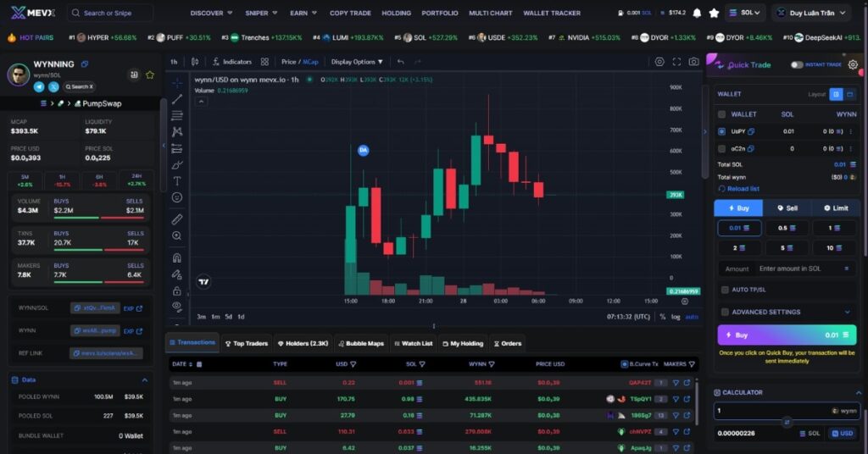Toggle percent scale on chart
Image resolution: width=868 pixels, height=454 pixels.
coord(663,317)
